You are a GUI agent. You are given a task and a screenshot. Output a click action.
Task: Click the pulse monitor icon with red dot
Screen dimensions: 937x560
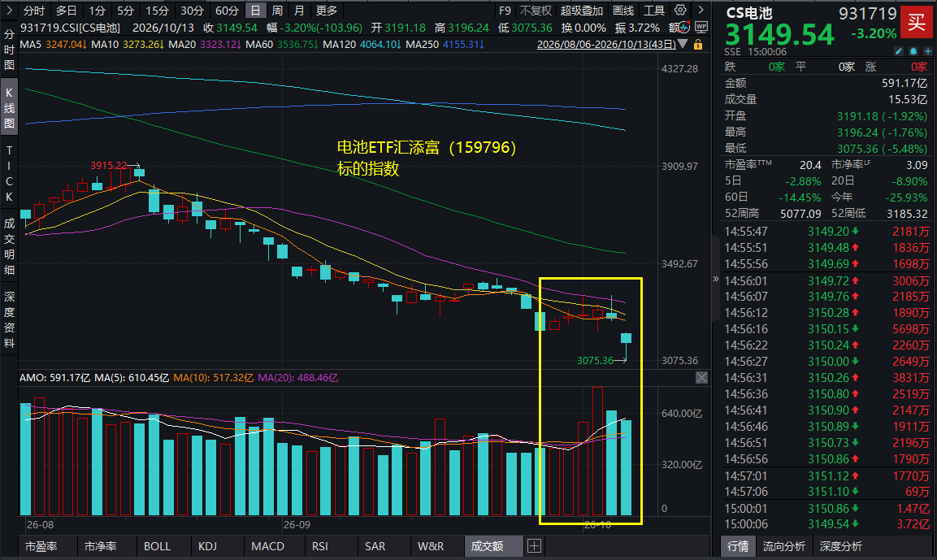685,28
